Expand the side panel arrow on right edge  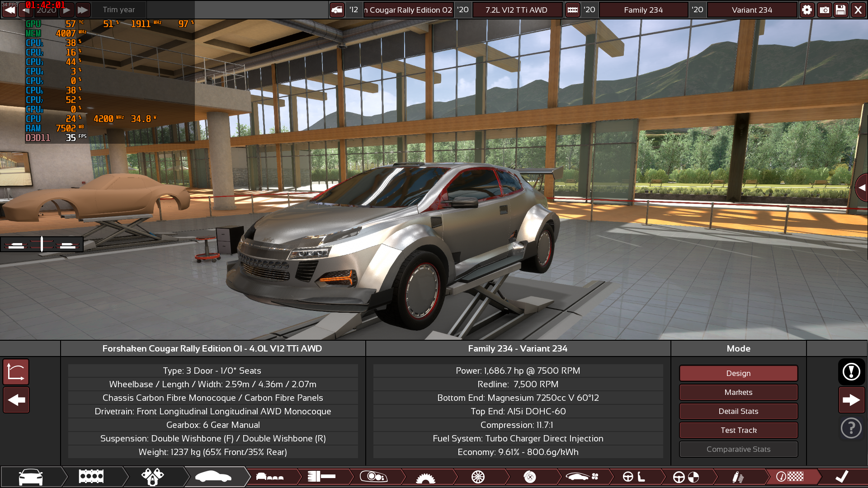(x=862, y=188)
